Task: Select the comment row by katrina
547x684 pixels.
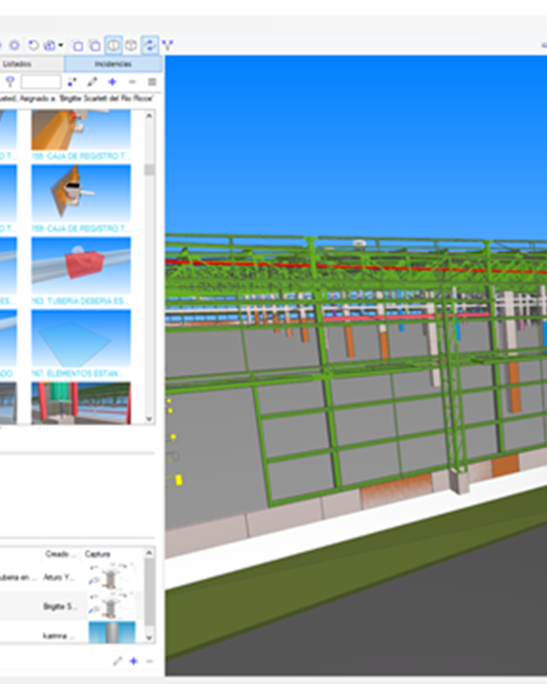Action: 72,633
